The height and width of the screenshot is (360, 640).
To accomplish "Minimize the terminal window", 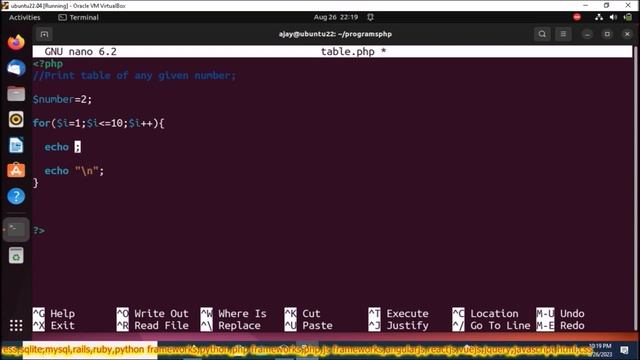I will pos(587,34).
